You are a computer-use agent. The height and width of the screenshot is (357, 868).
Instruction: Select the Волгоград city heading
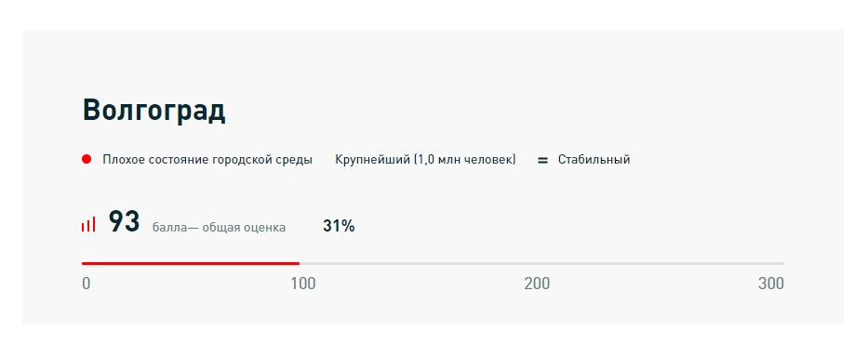154,110
